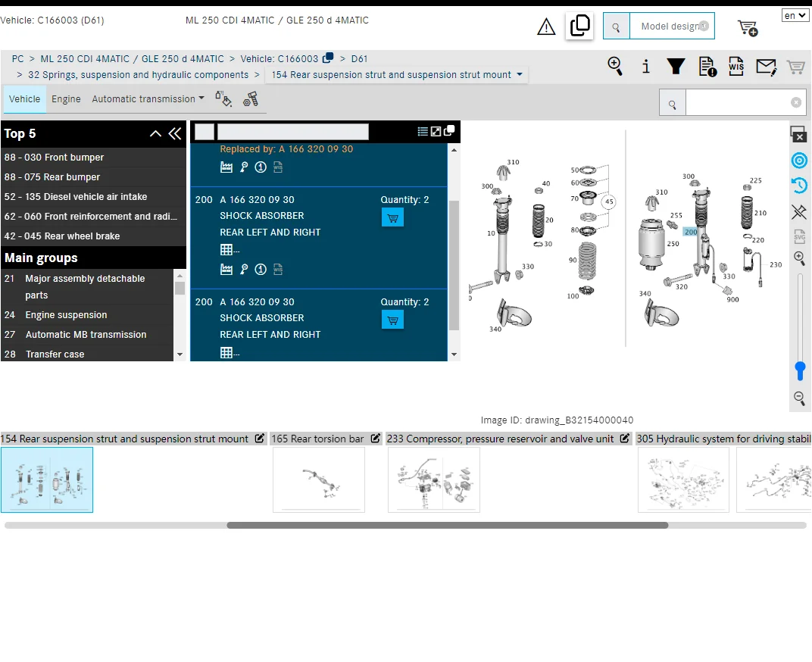Click the Main groups list scroll-down arrow
Screen dimensions: 812x662
pos(180,354)
